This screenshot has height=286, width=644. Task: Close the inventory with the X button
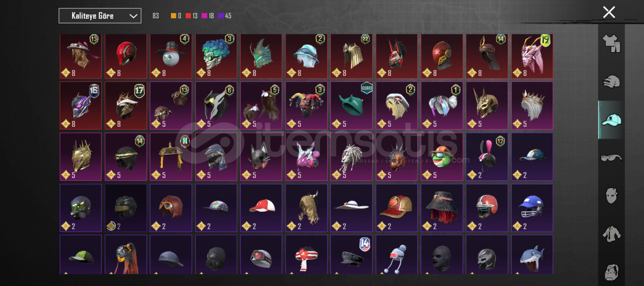coord(609,12)
